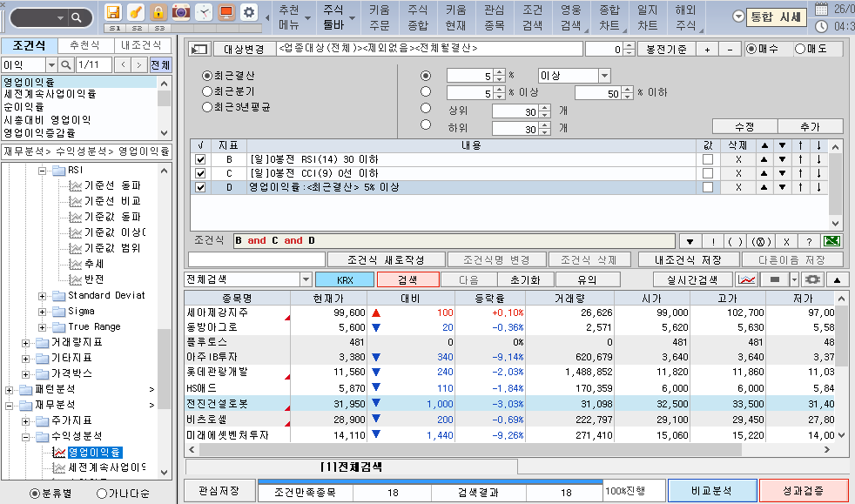Viewport: 855px width, 504px height.
Task: Click the 성과검증 button
Action: coord(804,491)
